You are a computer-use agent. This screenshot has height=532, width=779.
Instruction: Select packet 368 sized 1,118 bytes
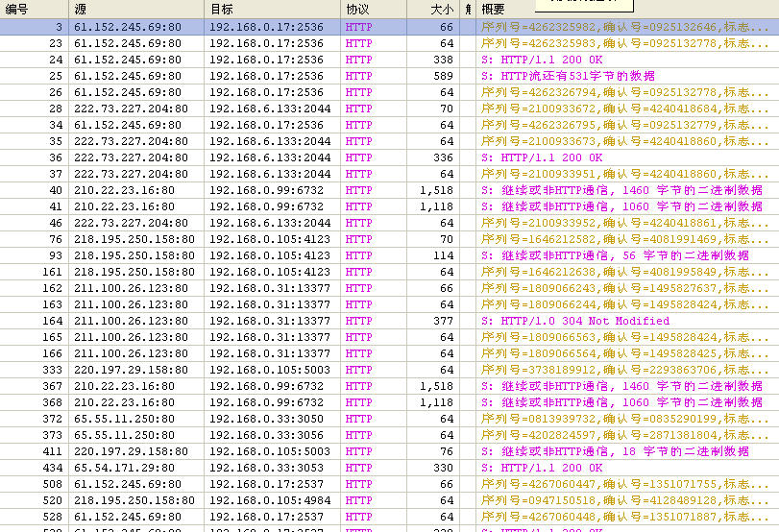pyautogui.click(x=288, y=403)
